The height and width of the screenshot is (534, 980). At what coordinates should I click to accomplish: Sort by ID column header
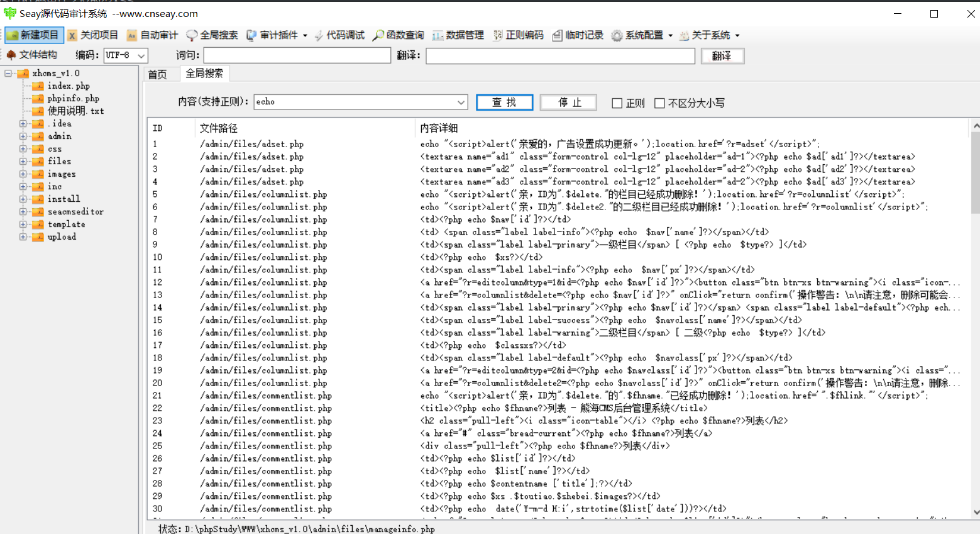pyautogui.click(x=171, y=128)
